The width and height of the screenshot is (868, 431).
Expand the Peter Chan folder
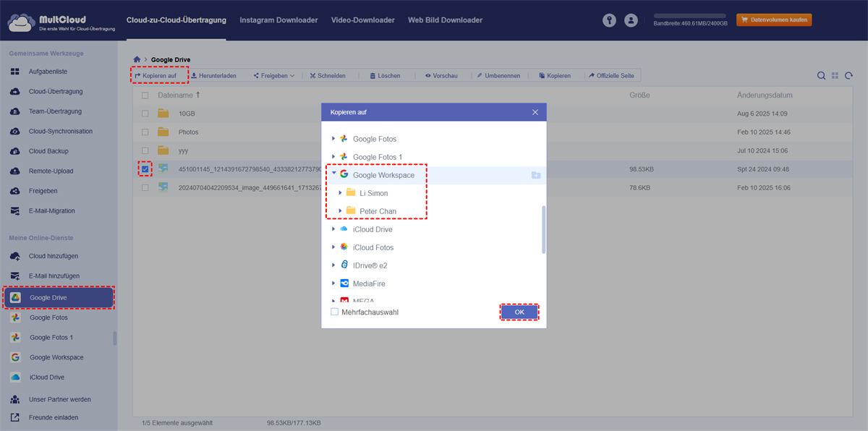point(340,211)
